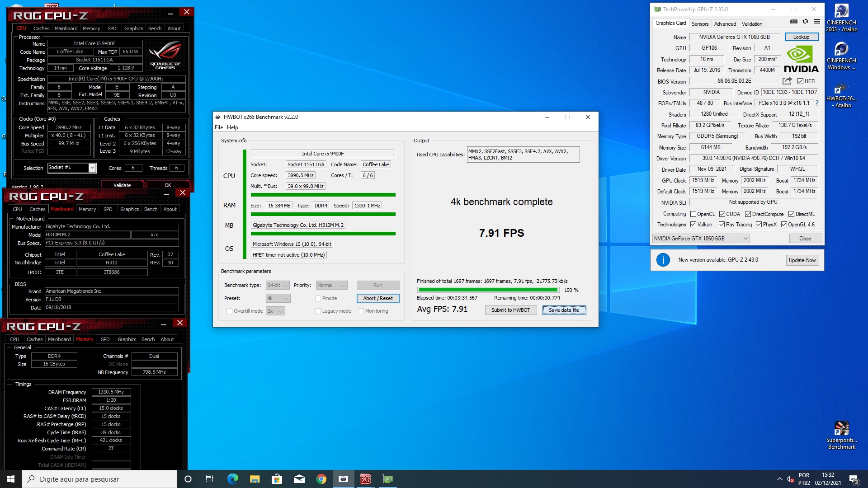Open Microsoft Store from taskbar
The height and width of the screenshot is (488, 868).
click(277, 479)
